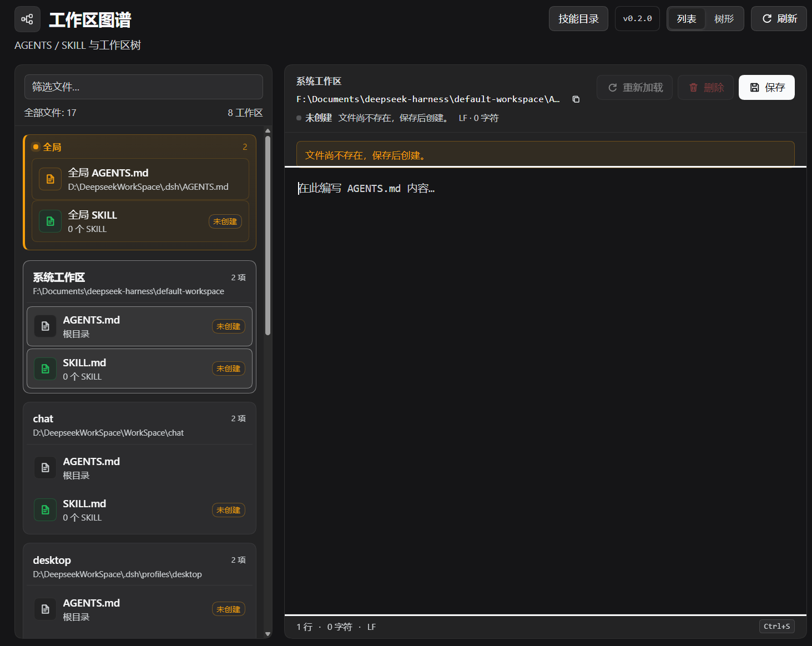812x646 pixels.
Task: Click the workspace graph logo icon
Action: coord(27,19)
